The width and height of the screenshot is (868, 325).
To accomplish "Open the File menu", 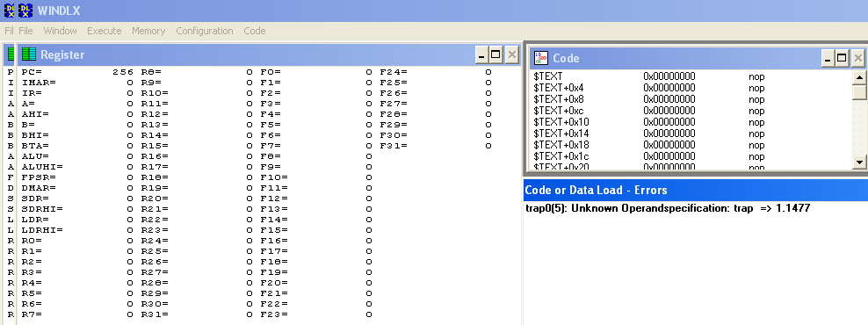I will pos(25,31).
